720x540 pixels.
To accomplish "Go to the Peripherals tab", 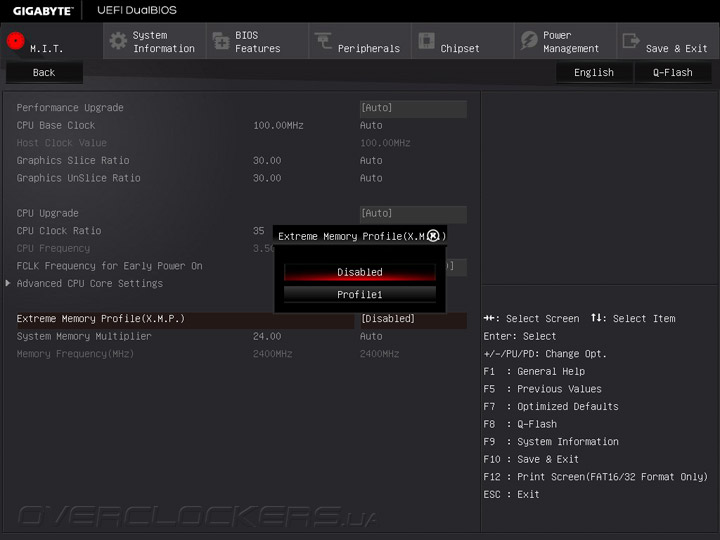I will 360,41.
